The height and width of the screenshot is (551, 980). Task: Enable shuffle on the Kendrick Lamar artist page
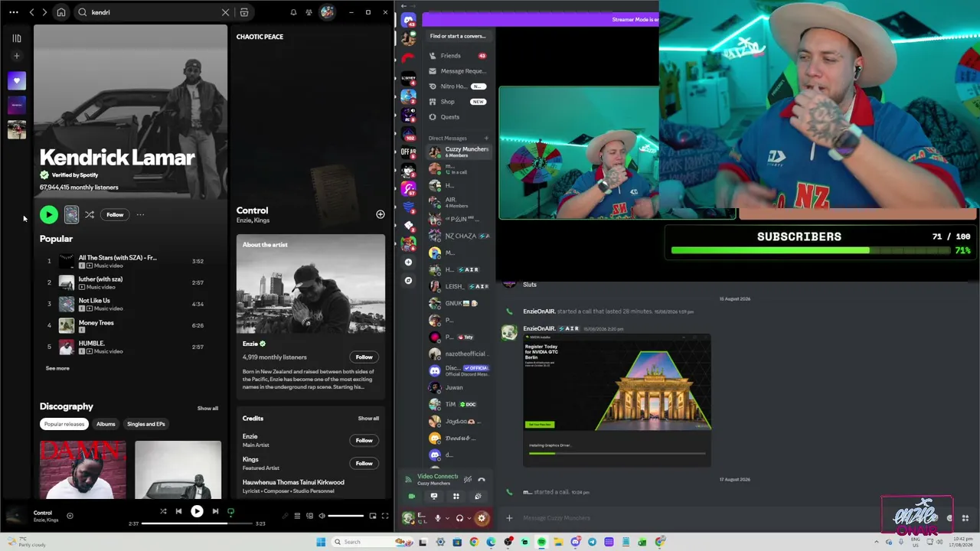click(90, 215)
